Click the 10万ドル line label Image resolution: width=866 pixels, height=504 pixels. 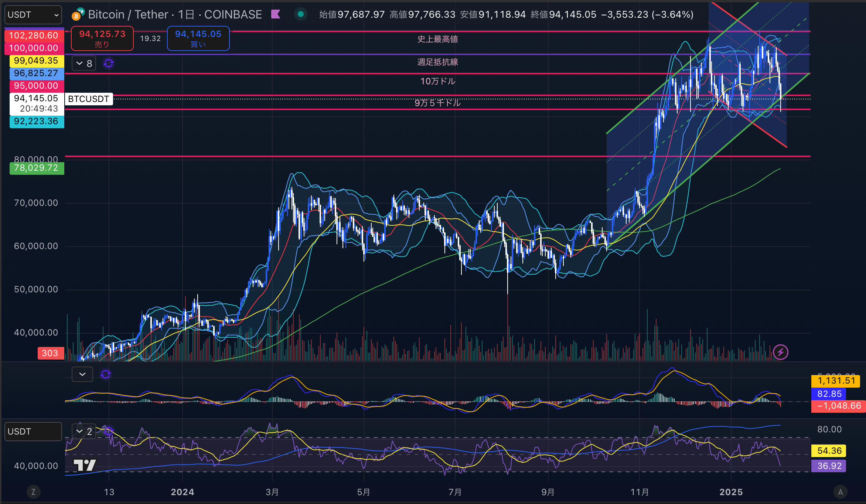438,81
